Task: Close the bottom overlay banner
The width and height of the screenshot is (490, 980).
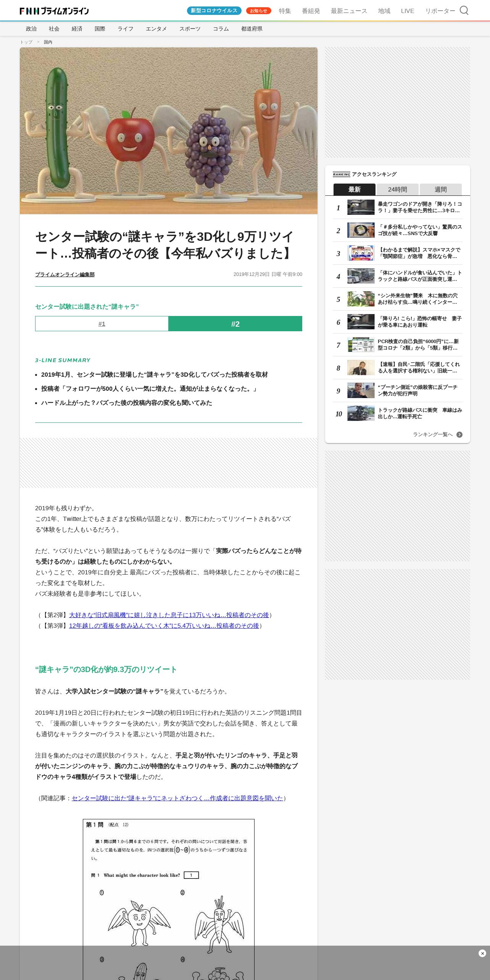Action: 482,953
